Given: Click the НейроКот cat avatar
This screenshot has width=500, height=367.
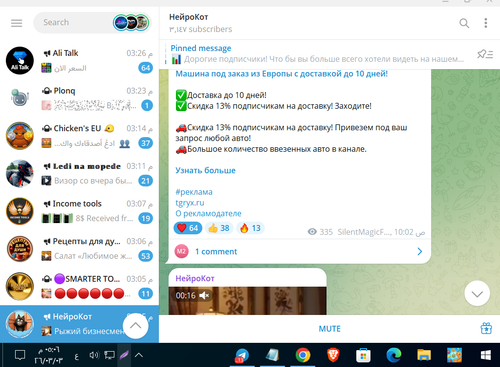Looking at the screenshot, I should pos(20,324).
